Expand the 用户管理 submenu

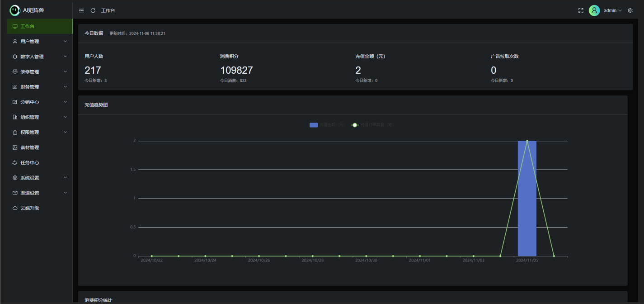pyautogui.click(x=39, y=42)
